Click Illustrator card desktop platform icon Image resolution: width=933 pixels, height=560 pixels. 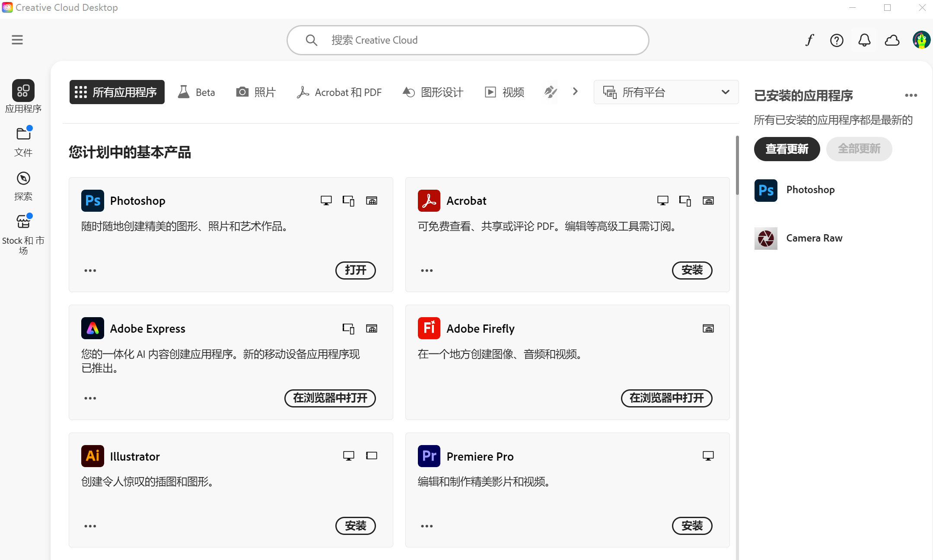349,456
